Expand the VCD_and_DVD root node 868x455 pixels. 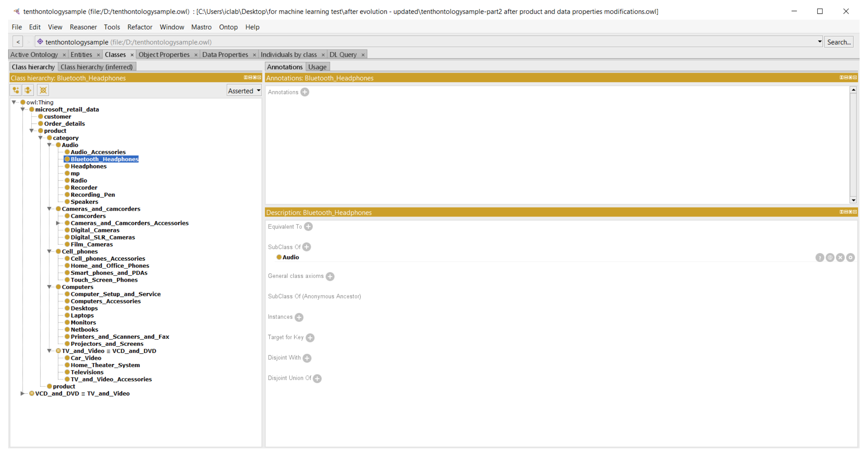(22, 394)
